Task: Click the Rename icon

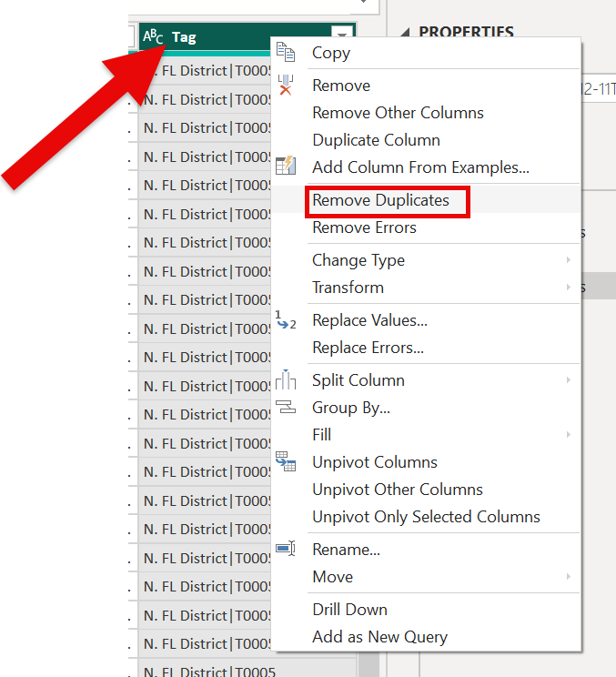Action: point(286,549)
